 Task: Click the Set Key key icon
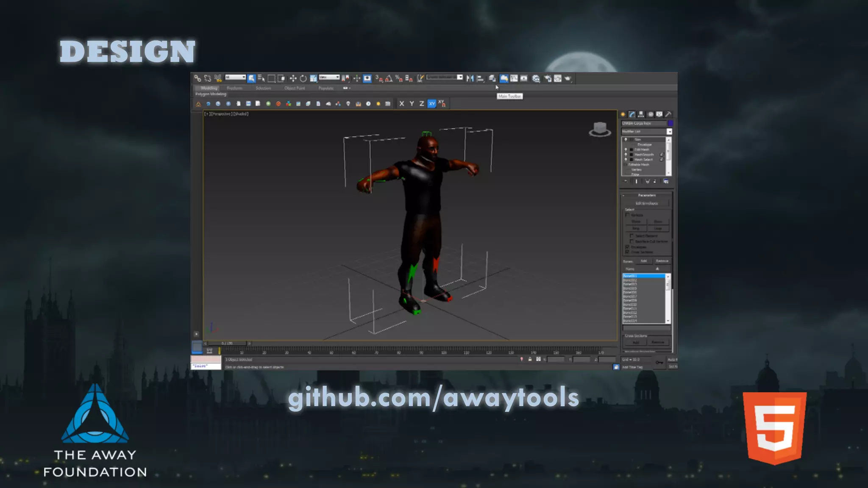tap(659, 363)
